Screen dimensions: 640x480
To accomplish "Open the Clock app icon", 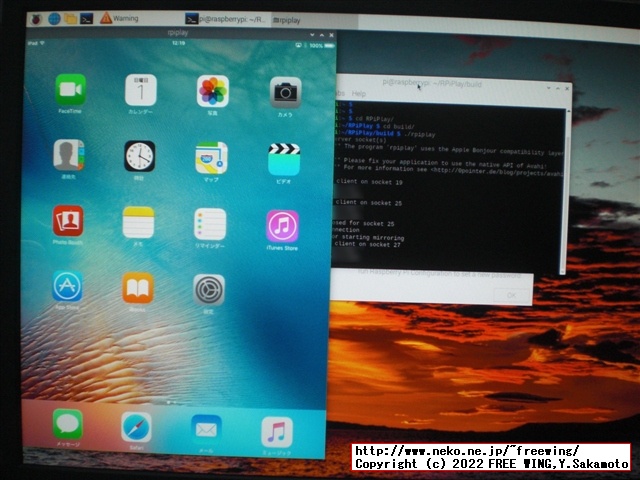I will point(140,156).
